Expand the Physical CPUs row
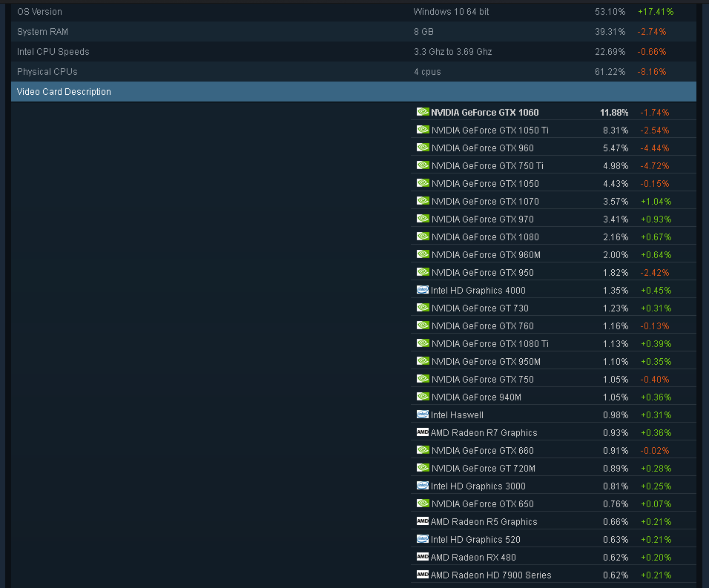The width and height of the screenshot is (709, 588). [x=354, y=71]
